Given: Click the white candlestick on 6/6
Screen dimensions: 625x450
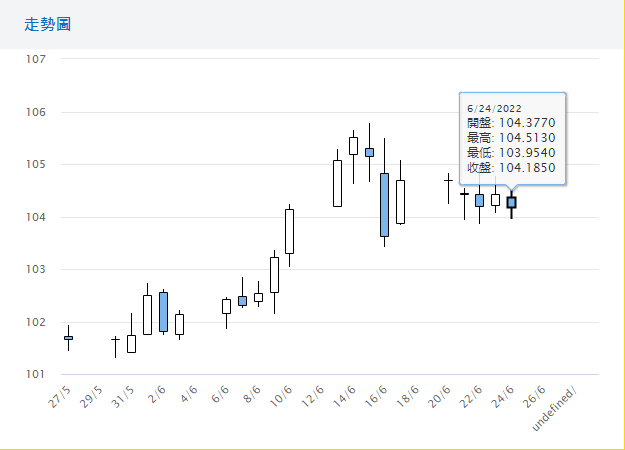Looking at the screenshot, I should click(226, 306).
